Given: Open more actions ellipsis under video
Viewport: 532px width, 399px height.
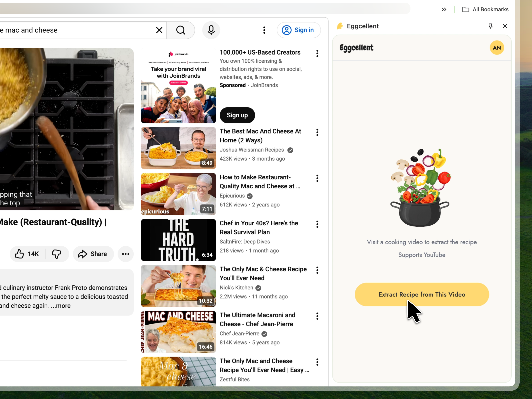Looking at the screenshot, I should pyautogui.click(x=125, y=254).
